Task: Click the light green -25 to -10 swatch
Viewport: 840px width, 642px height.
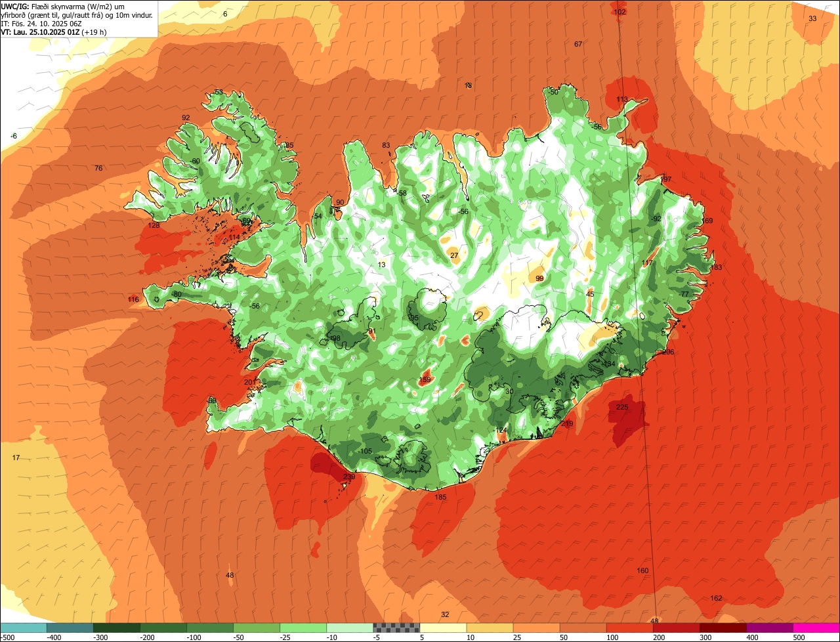Action: pyautogui.click(x=303, y=628)
